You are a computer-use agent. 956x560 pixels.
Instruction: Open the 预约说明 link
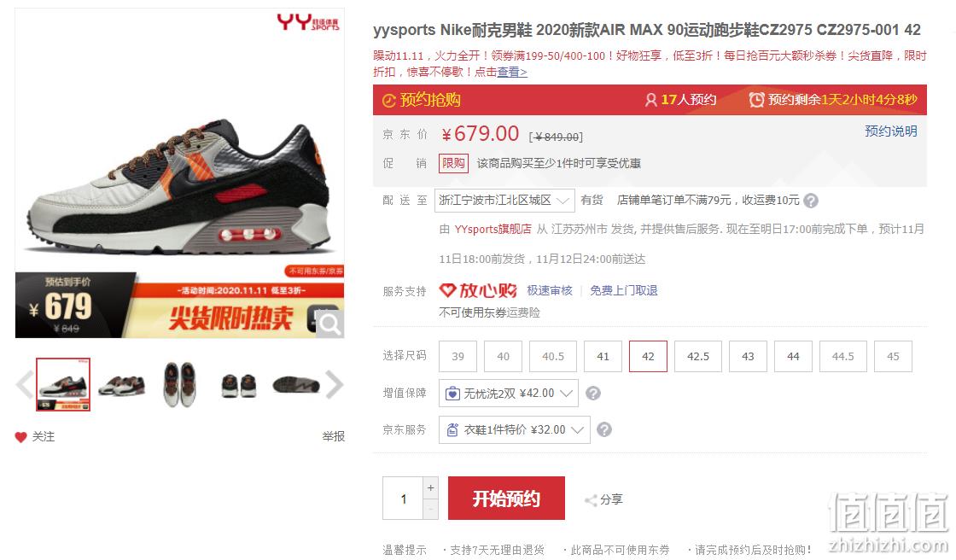(891, 131)
